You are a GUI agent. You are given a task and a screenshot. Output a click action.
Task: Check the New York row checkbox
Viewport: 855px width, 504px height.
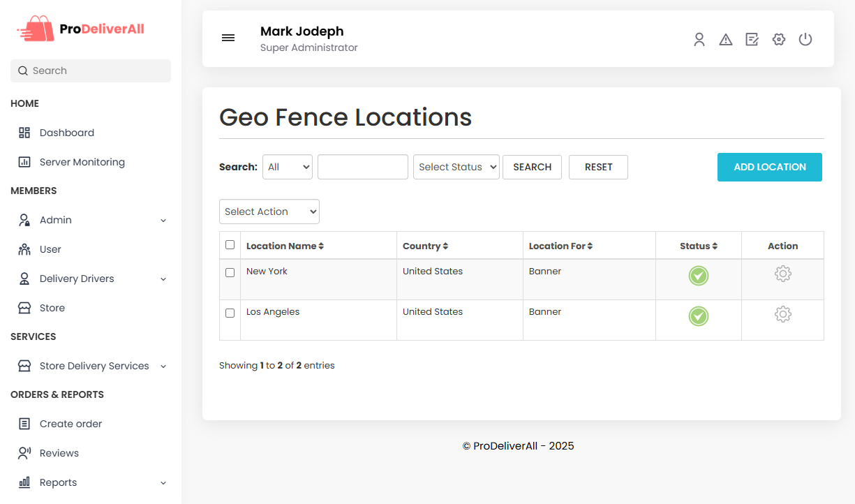pos(230,272)
